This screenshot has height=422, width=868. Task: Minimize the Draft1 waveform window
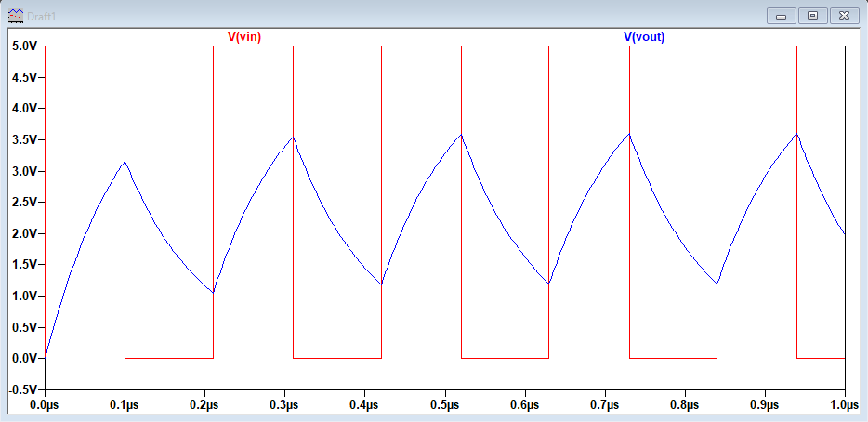coord(783,16)
